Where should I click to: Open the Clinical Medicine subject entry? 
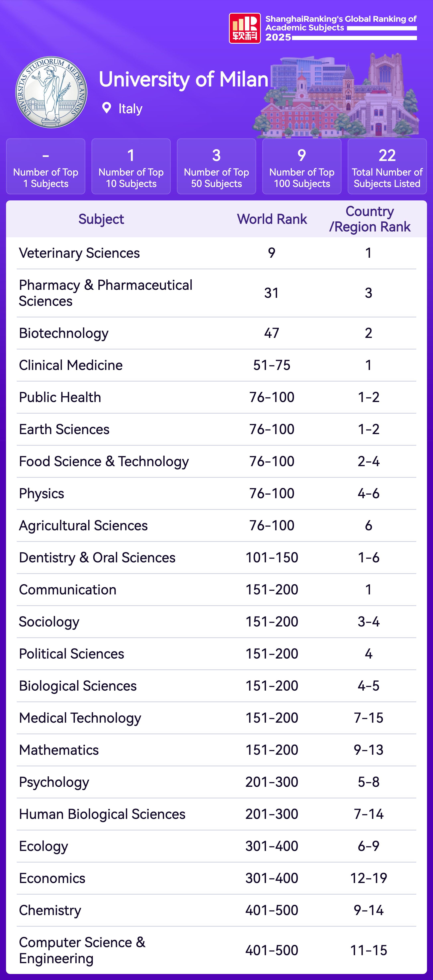click(x=71, y=365)
